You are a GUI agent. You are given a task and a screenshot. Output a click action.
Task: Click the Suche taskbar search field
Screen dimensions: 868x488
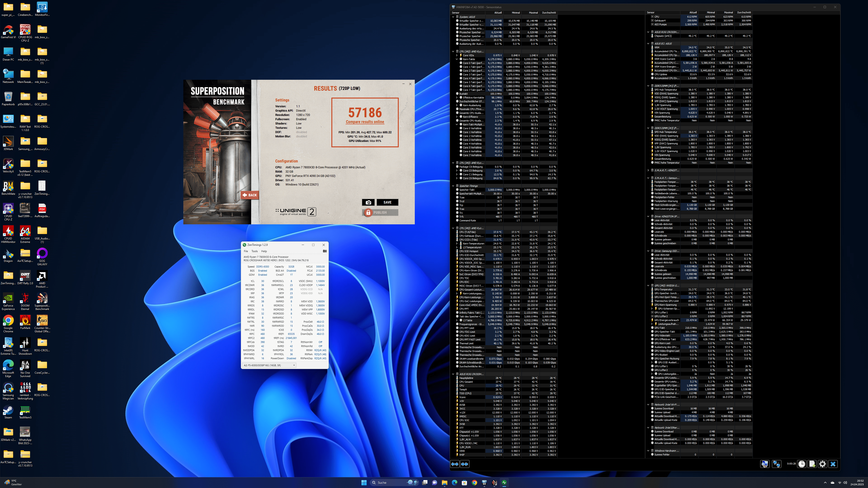(394, 483)
